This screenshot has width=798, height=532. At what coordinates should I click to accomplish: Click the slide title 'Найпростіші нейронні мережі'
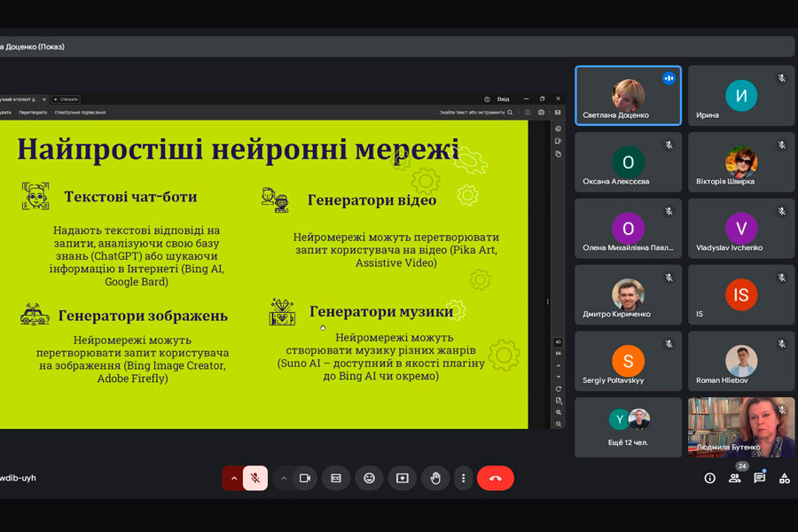pyautogui.click(x=239, y=149)
